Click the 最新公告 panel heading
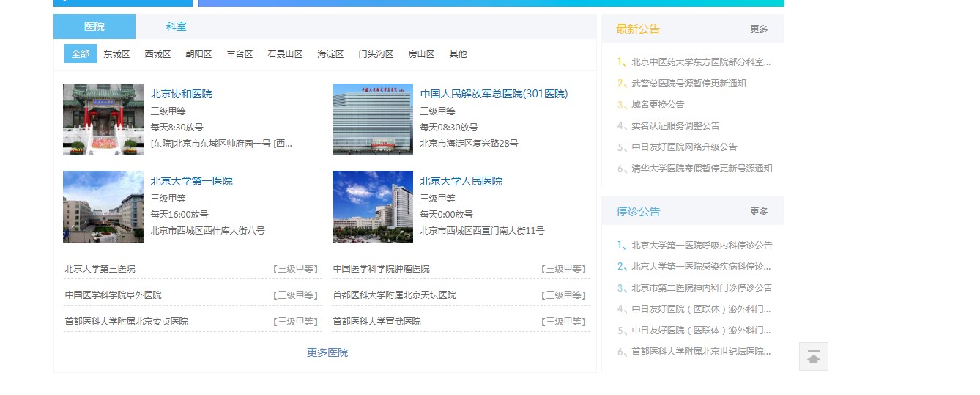This screenshot has width=980, height=395. (x=638, y=29)
